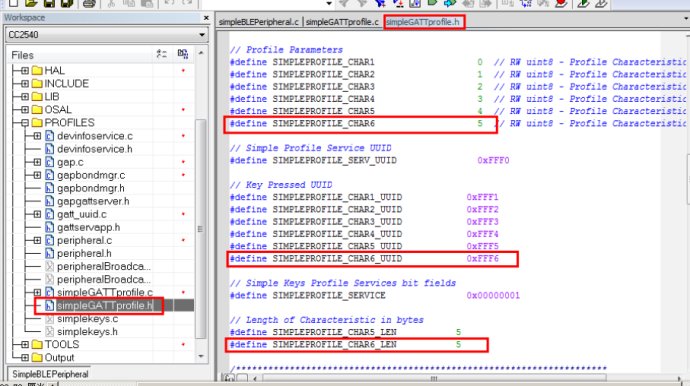Open the toolbar search combo dropdown arrow

(329, 4)
